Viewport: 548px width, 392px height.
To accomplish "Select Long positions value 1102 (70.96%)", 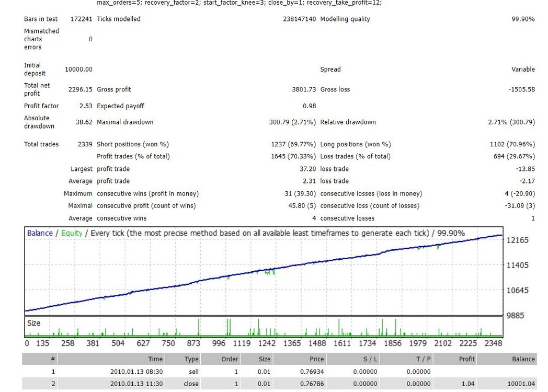I will (x=512, y=144).
